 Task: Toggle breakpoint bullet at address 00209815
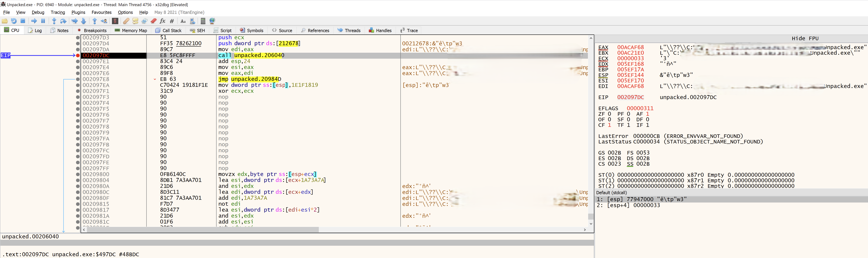click(x=78, y=204)
